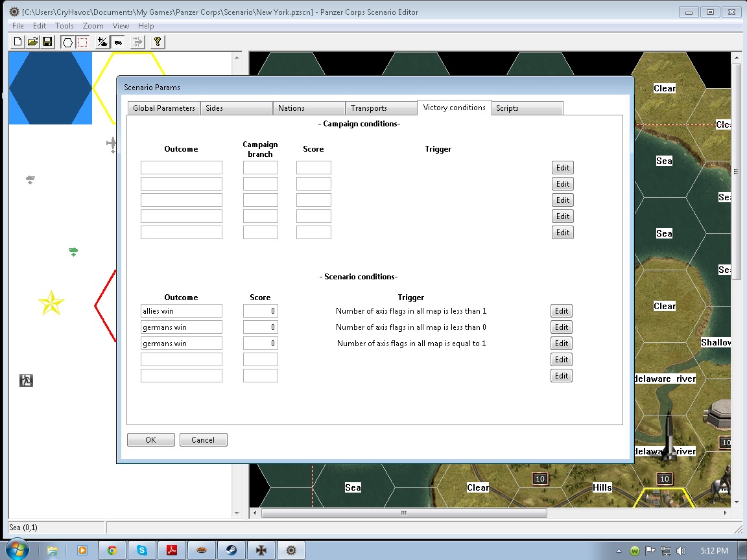Click the score field for allies win

pyautogui.click(x=261, y=311)
